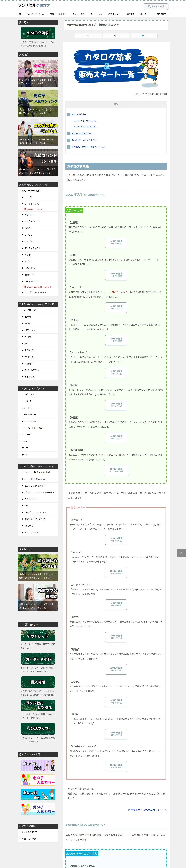
Task: Open the クラリーノ系 menu
Action: click(96, 14)
